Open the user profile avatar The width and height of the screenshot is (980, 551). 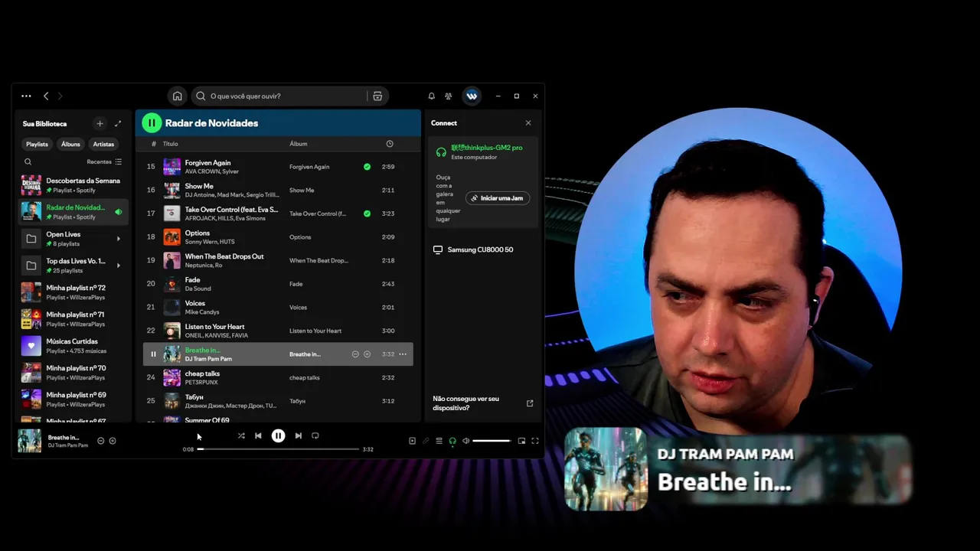[x=472, y=96]
